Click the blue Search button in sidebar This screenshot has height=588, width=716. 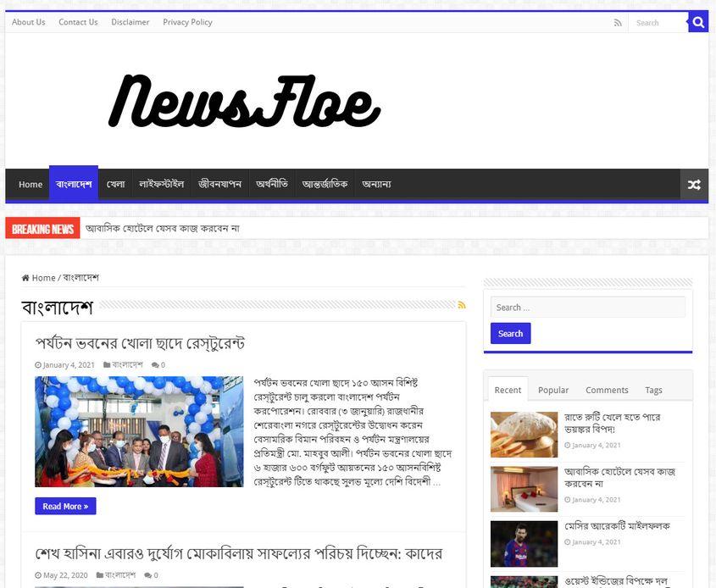(510, 333)
